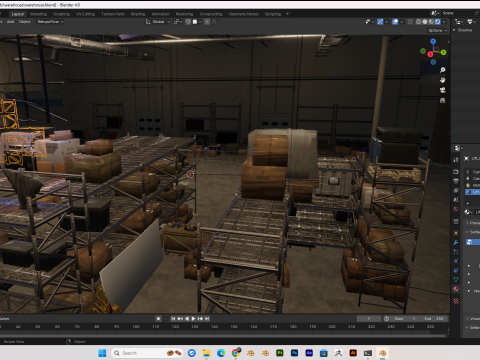Jump to previous keyframe
The width and height of the screenshot is (480, 360).
(180, 319)
